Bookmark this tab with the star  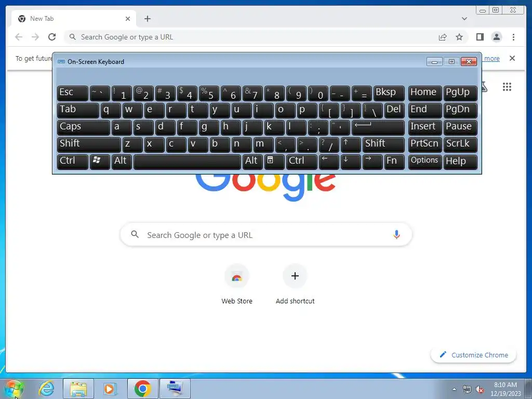[459, 37]
